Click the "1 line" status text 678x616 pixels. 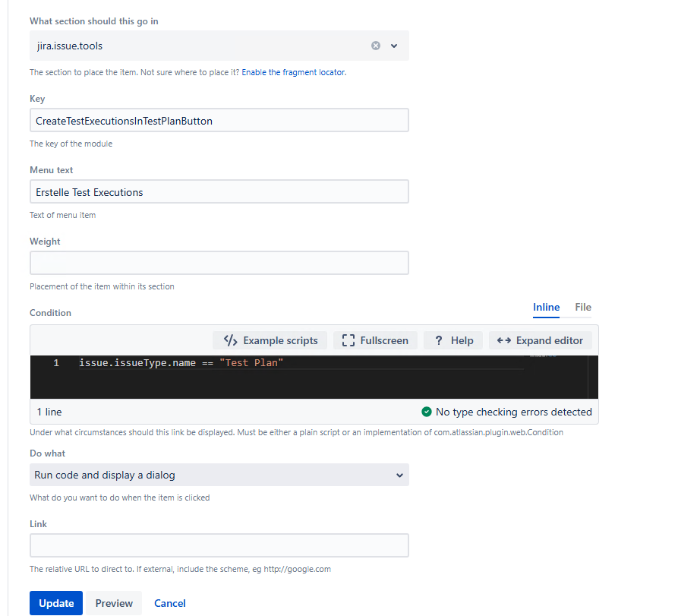49,412
